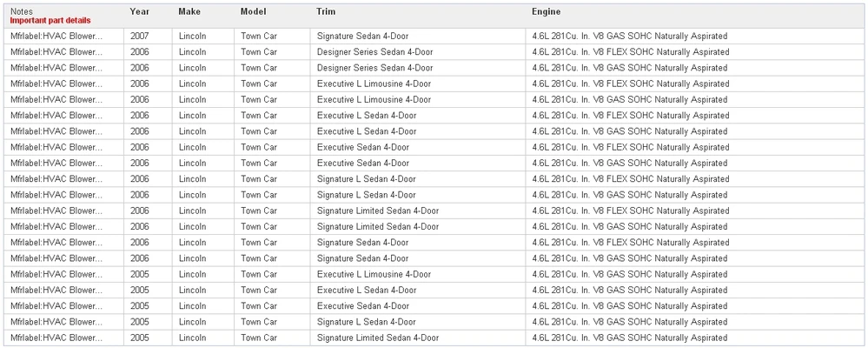Click Executive L Limousine 4-Door 2005 trim cell
The height and width of the screenshot is (348, 868).
(x=374, y=274)
